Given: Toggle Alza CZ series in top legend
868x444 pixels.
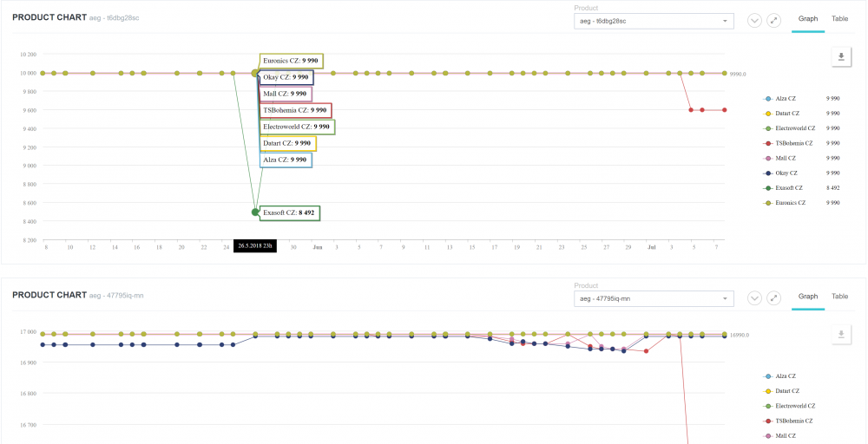Looking at the screenshot, I should (780, 98).
